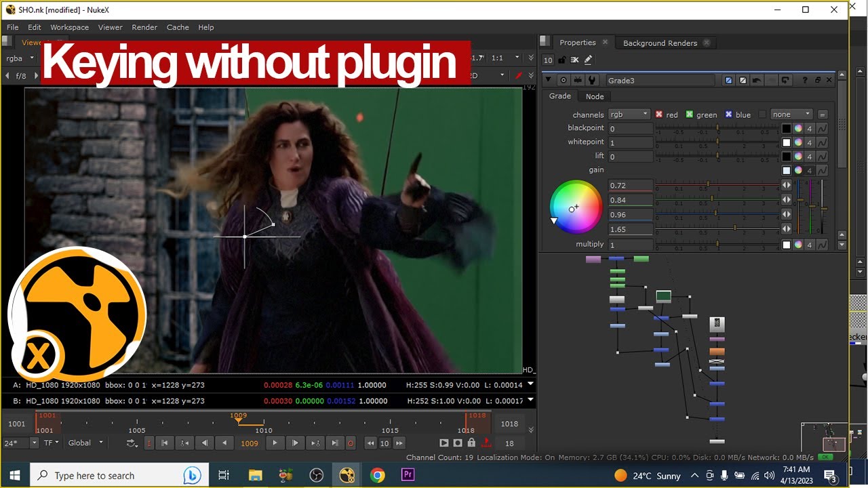Toggle the red channel checkbox

[x=659, y=115]
